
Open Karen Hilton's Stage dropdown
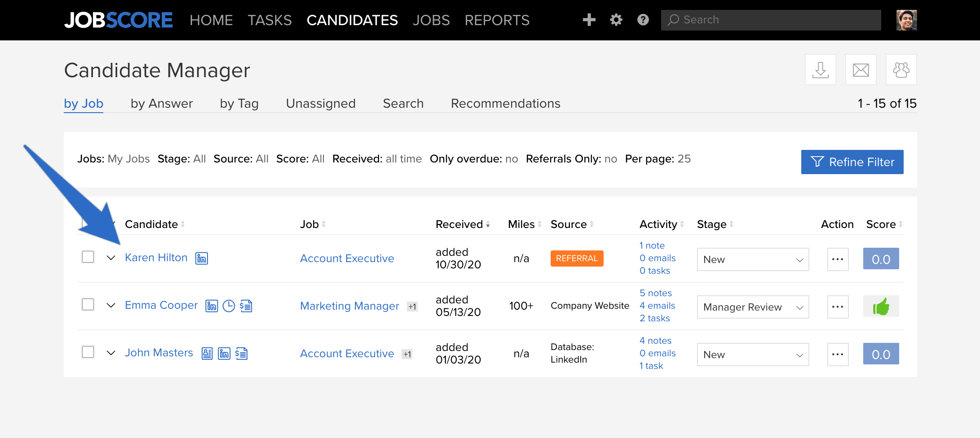[x=753, y=259]
